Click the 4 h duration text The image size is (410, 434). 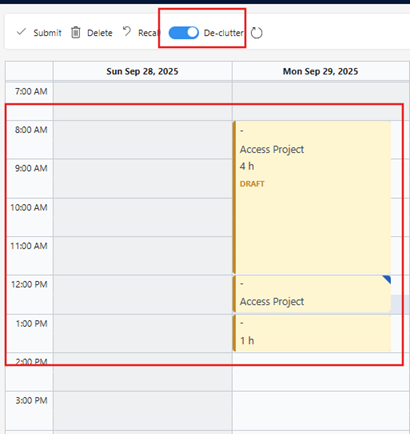click(x=247, y=166)
